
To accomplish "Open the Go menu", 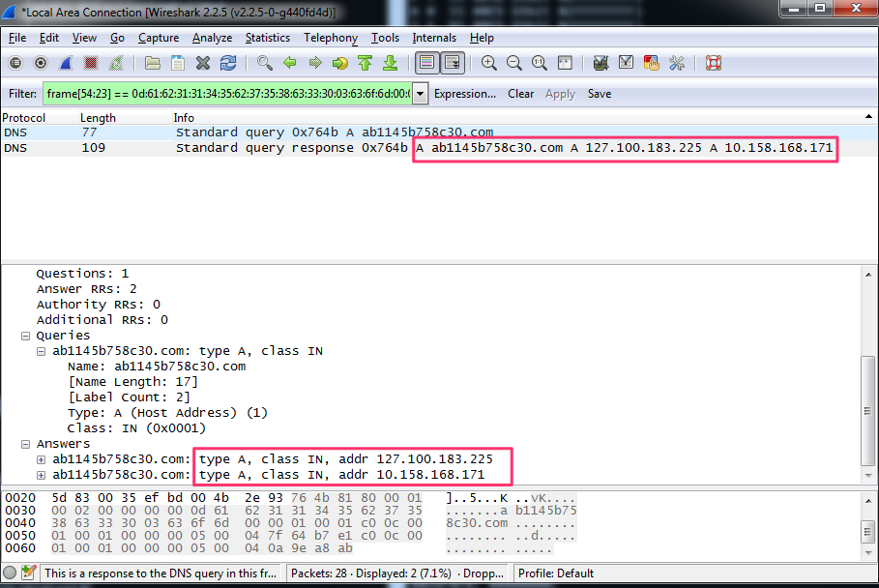I will [x=117, y=38].
